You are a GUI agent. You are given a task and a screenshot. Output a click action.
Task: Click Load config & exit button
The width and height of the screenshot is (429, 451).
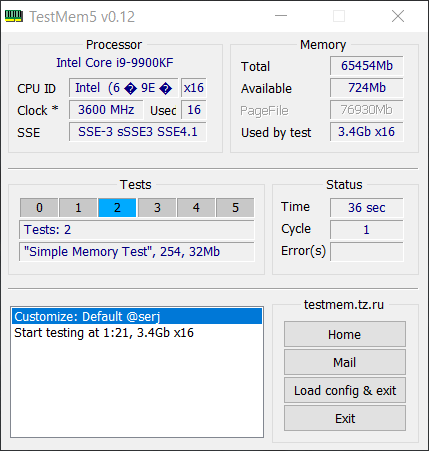(345, 390)
